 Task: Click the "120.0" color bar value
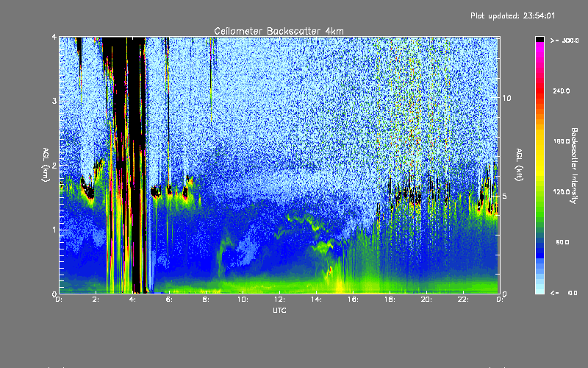click(x=562, y=191)
